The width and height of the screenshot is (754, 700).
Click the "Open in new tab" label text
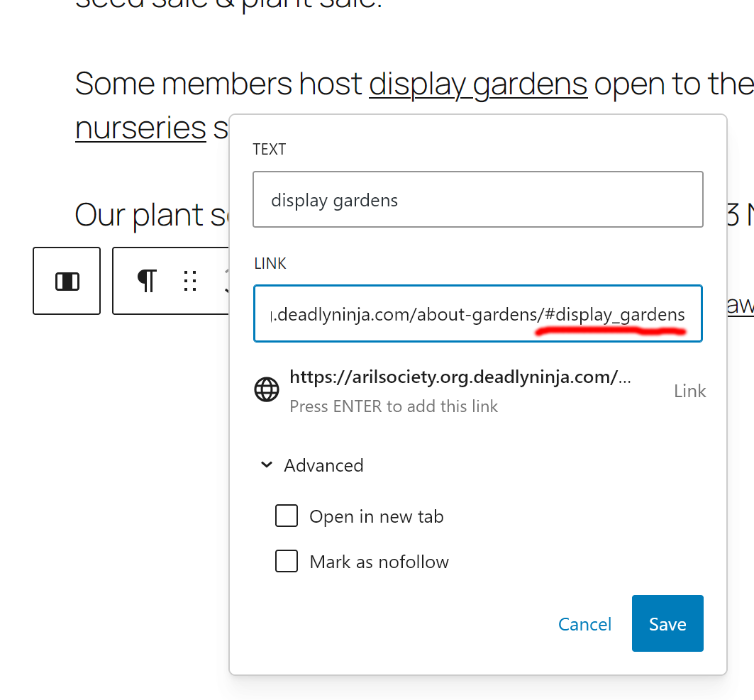point(376,517)
